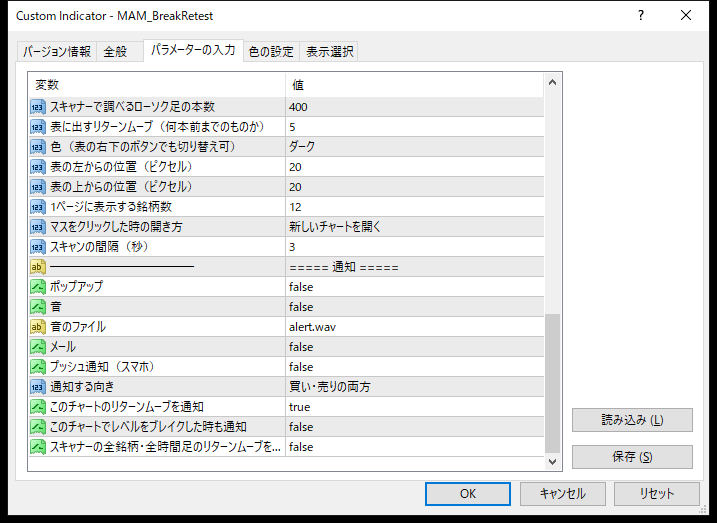Viewport: 717px width, 523px height.
Task: Select the 1ページに表示する銘柄数 label
Action: point(111,207)
